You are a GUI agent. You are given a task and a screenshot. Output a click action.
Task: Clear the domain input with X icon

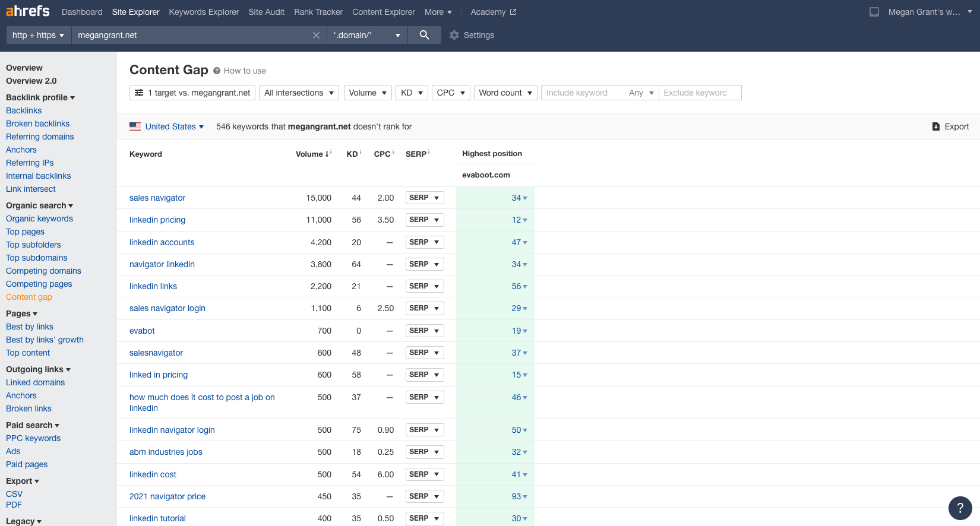tap(316, 36)
